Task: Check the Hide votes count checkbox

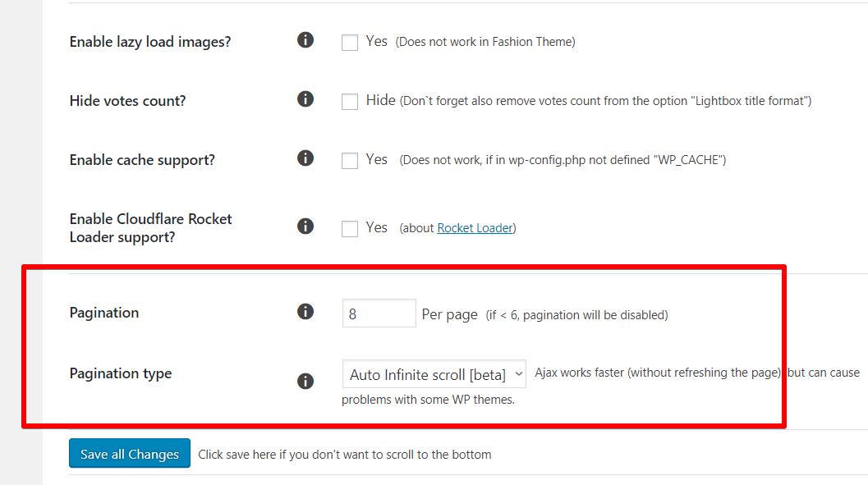Action: (x=350, y=102)
